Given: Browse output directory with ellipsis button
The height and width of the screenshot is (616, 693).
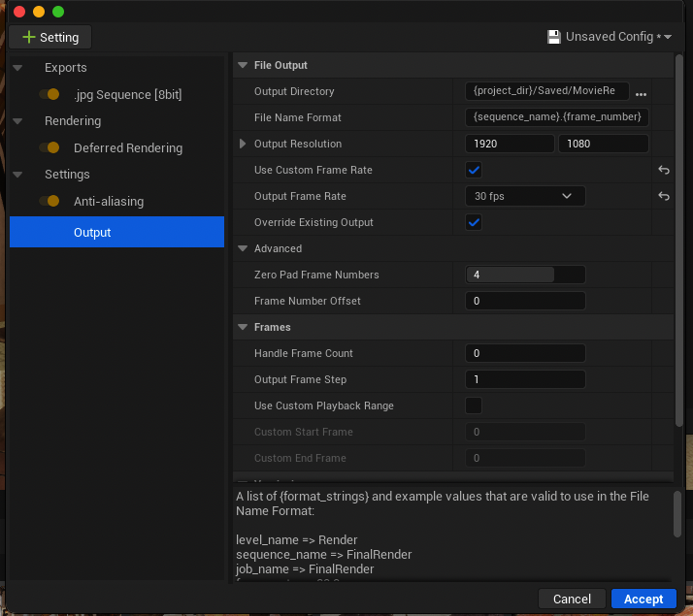Looking at the screenshot, I should 641,92.
